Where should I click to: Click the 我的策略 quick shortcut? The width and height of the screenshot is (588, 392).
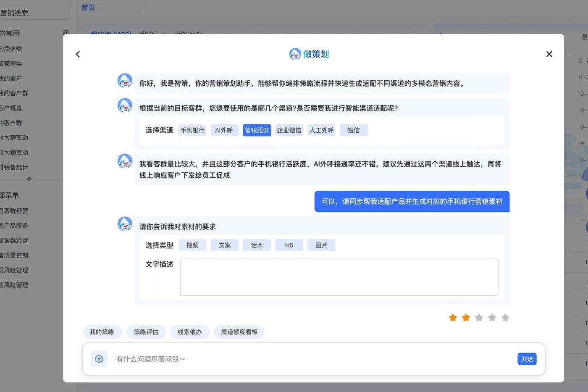pos(102,332)
